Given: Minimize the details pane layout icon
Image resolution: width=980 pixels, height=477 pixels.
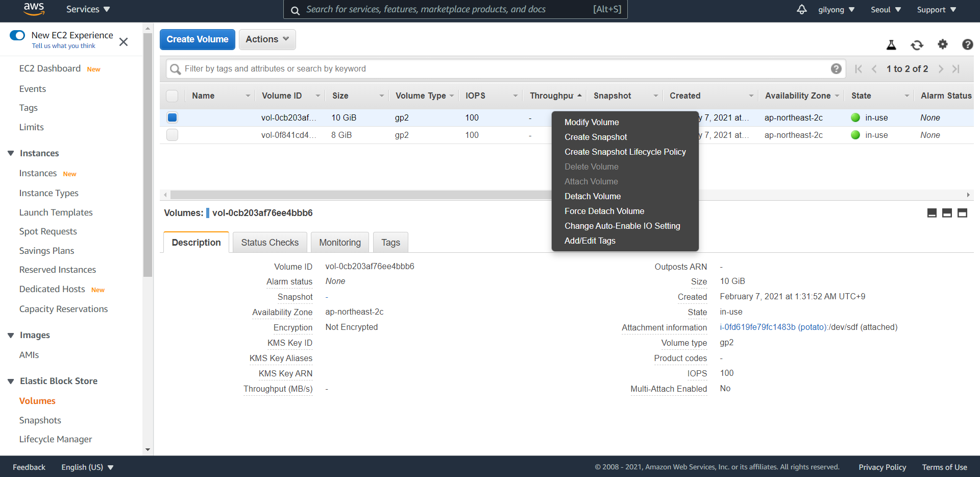Looking at the screenshot, I should coord(932,213).
